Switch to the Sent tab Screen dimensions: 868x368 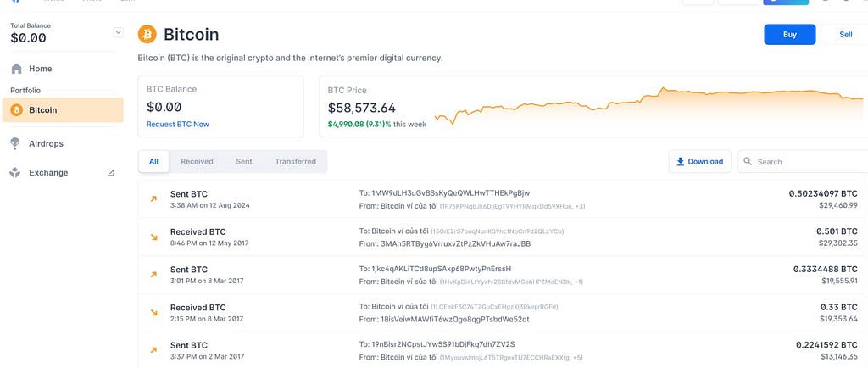(244, 162)
